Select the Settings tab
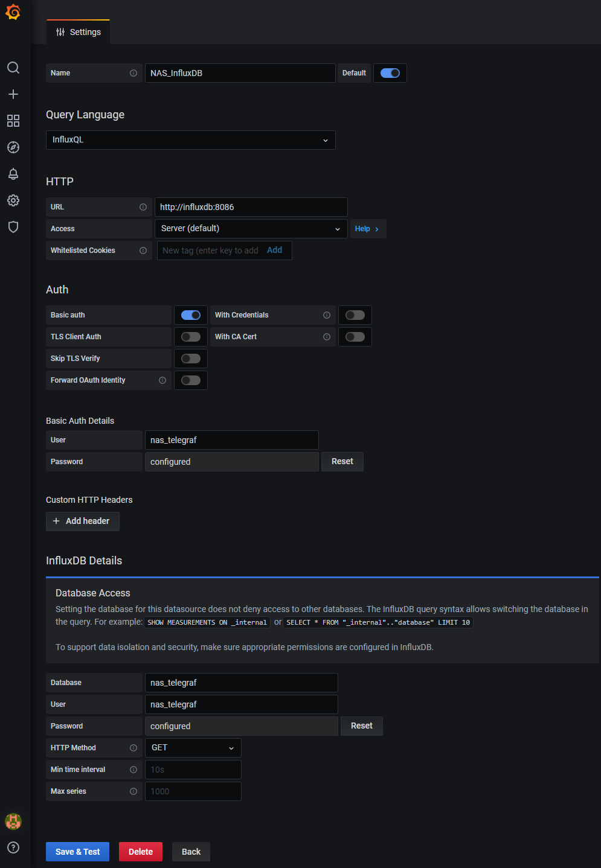601x868 pixels. click(x=79, y=32)
